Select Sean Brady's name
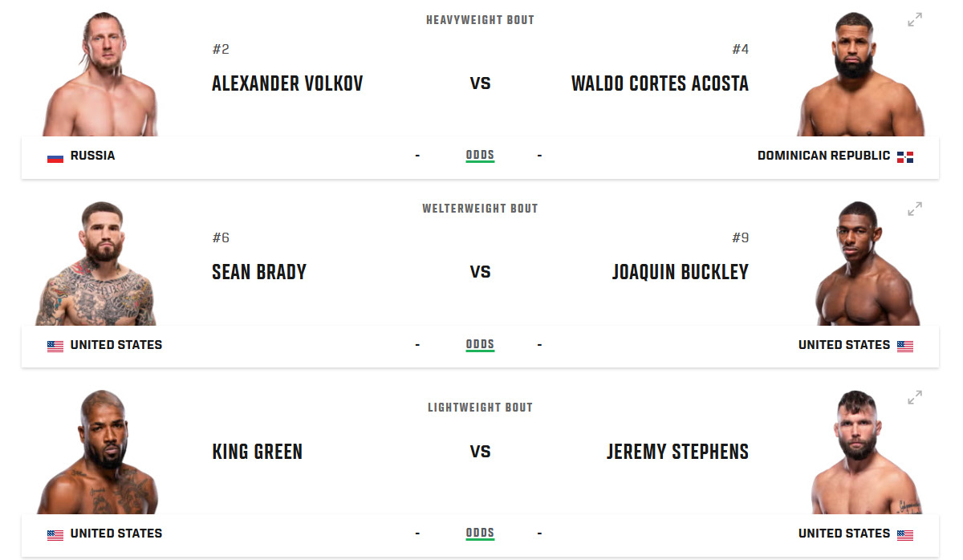This screenshot has width=963, height=560. [259, 272]
